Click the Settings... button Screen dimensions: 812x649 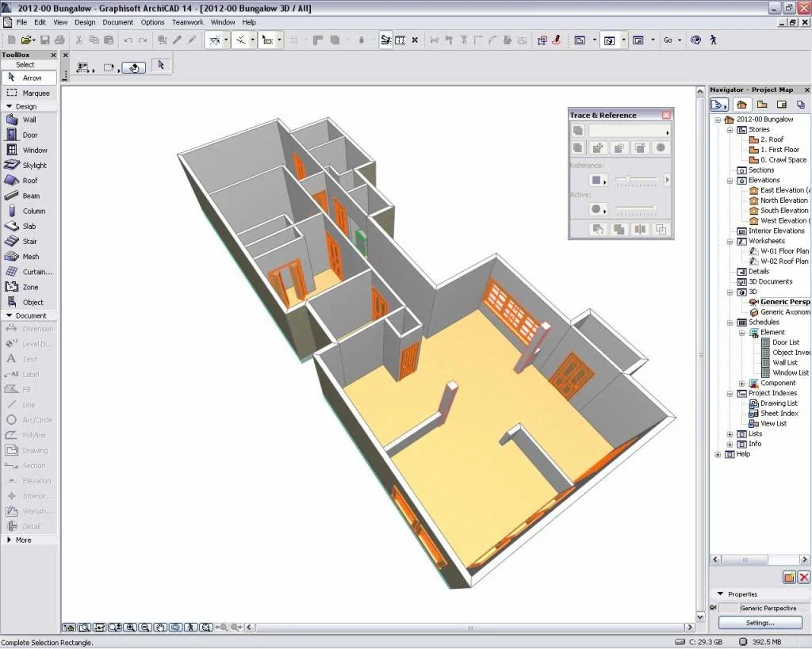tap(760, 623)
